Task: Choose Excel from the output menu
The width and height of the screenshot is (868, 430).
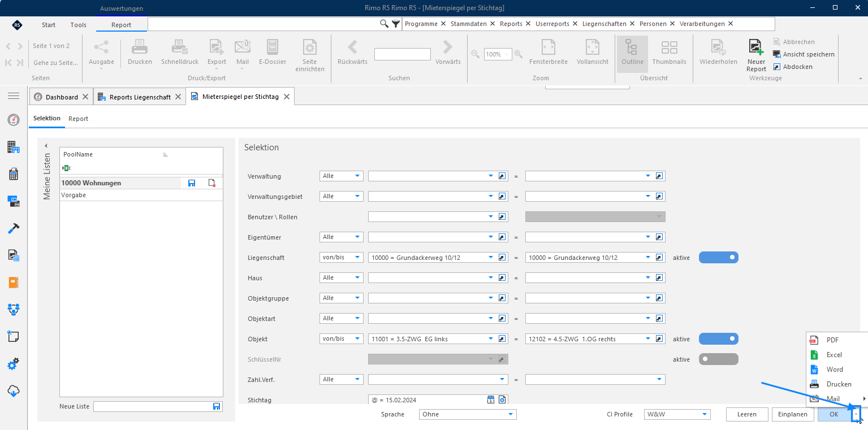Action: [834, 355]
